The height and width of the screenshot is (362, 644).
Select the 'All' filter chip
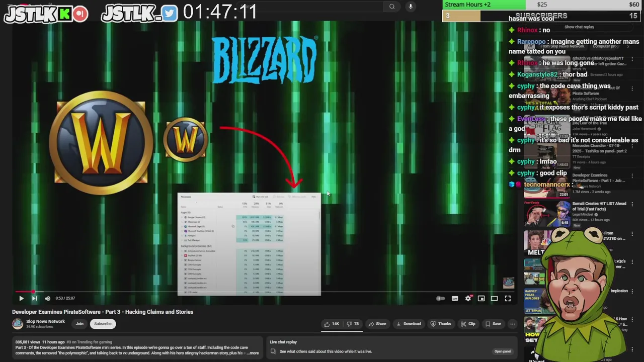tap(529, 46)
